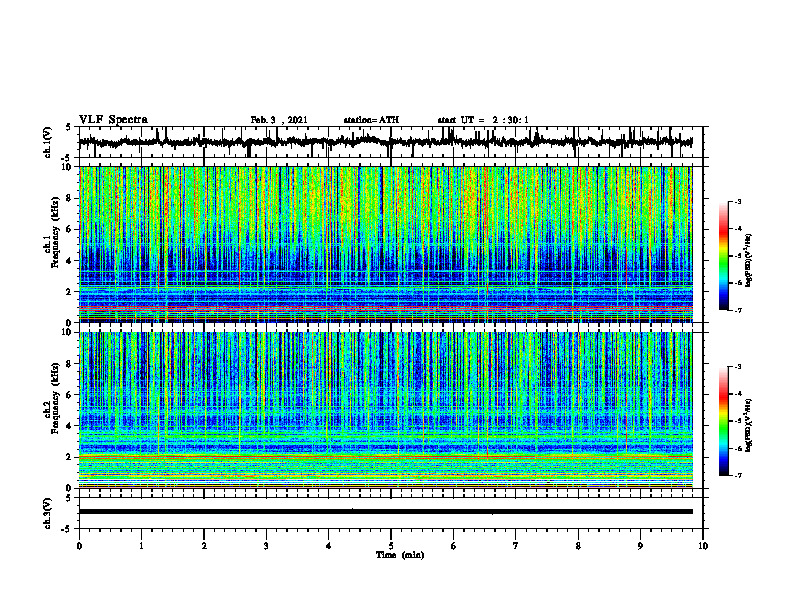
Task: Click the time axis tick label '1'
Action: click(x=141, y=546)
